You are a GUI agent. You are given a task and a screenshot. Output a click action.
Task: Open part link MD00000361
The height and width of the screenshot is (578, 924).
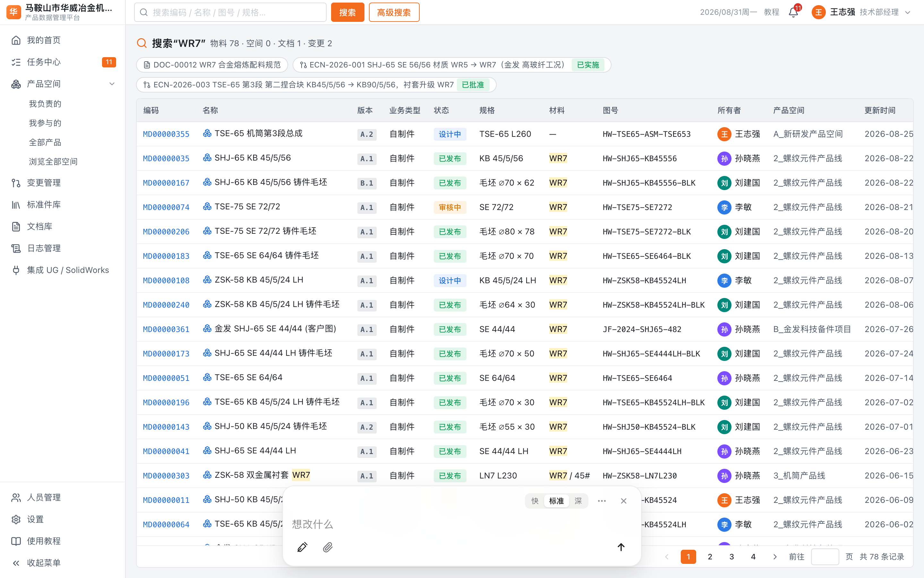pyautogui.click(x=166, y=329)
